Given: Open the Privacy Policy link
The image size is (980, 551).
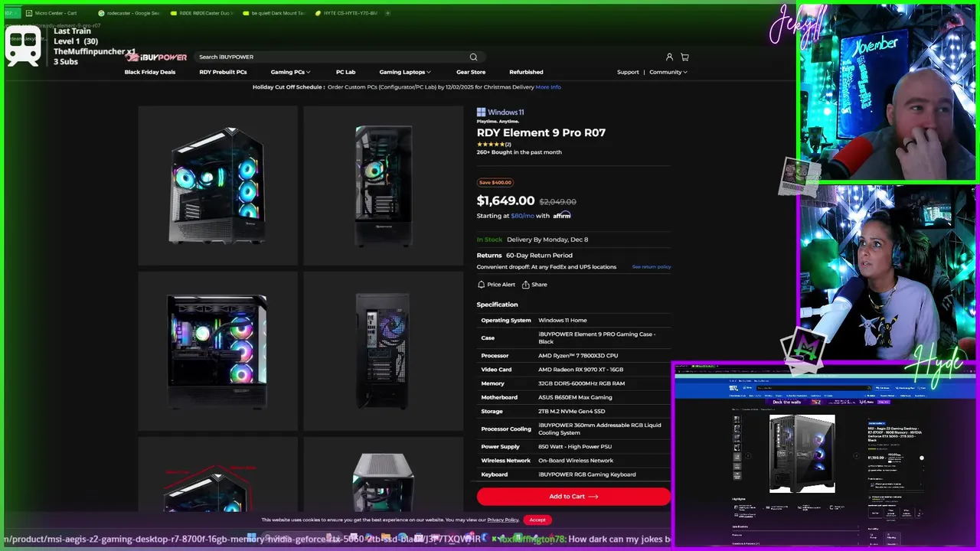Looking at the screenshot, I should pos(503,520).
